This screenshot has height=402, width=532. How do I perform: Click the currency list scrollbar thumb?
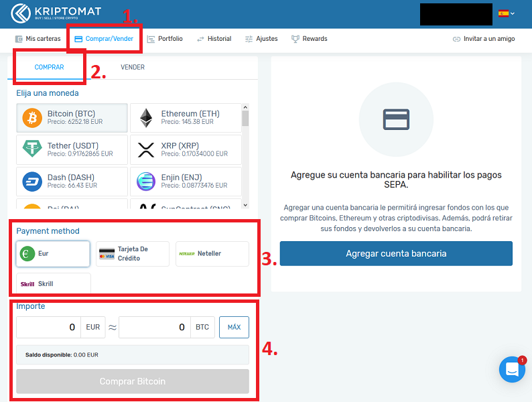click(245, 119)
